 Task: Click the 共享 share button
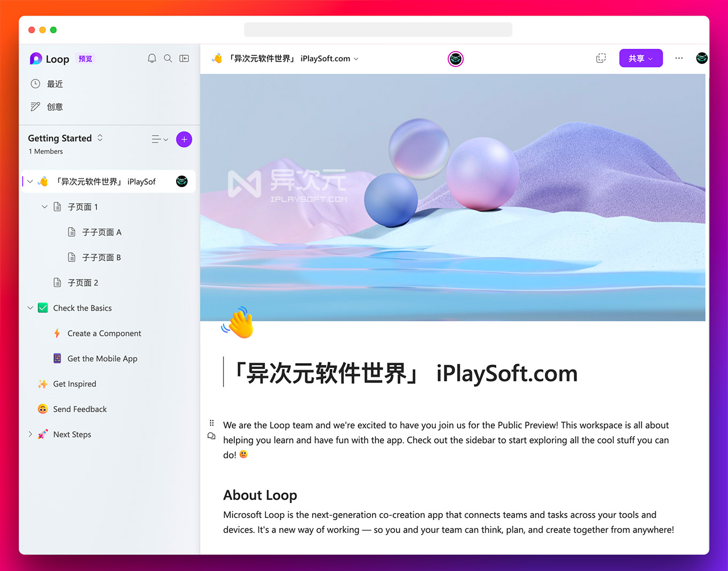(x=641, y=58)
